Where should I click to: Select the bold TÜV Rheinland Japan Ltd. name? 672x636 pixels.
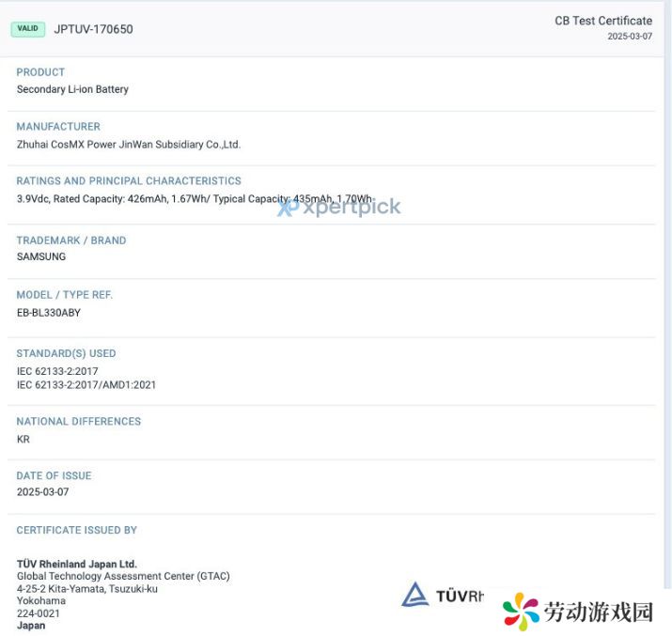coord(77,564)
